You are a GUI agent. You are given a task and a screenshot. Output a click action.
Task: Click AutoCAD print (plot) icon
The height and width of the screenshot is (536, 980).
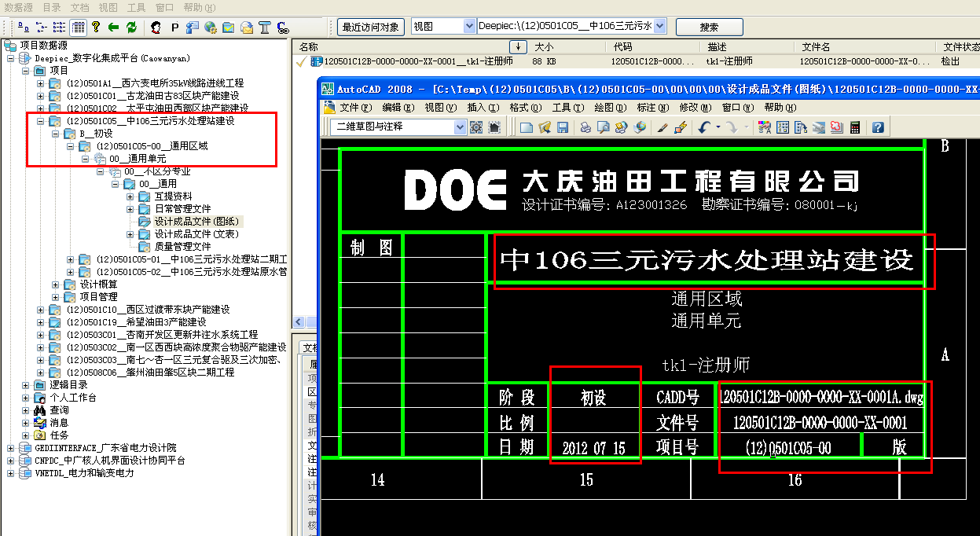click(x=586, y=127)
